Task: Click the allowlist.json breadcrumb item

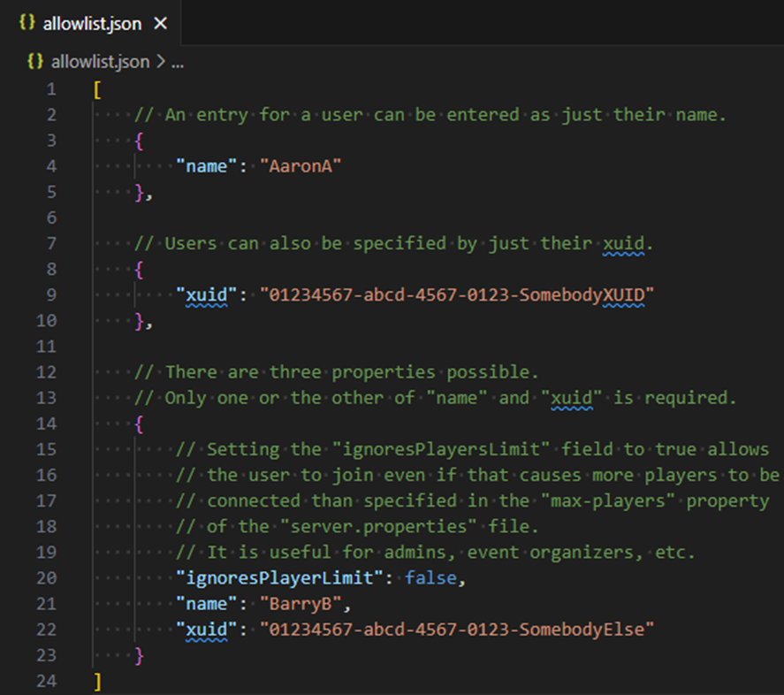Action: [x=100, y=62]
